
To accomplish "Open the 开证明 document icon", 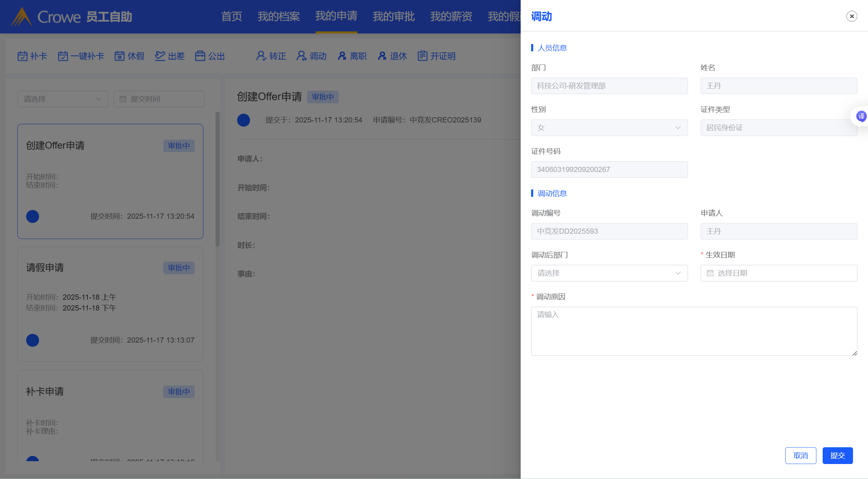I will pyautogui.click(x=422, y=56).
